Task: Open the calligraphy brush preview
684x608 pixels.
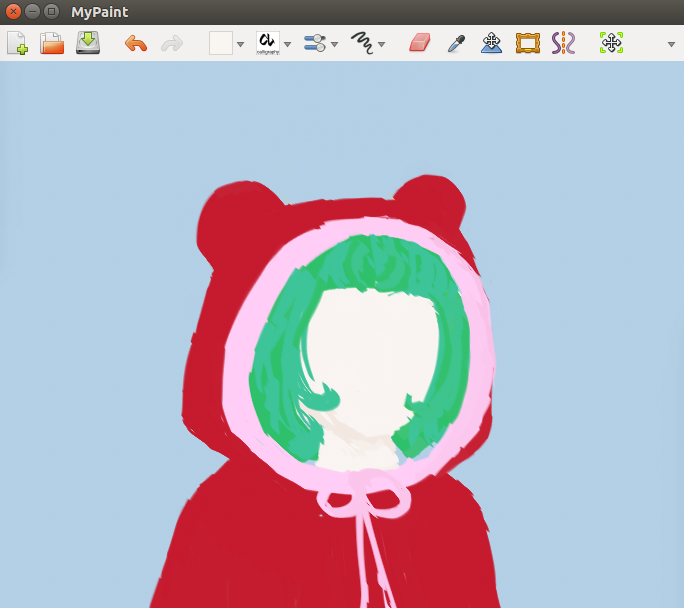Action: (267, 43)
